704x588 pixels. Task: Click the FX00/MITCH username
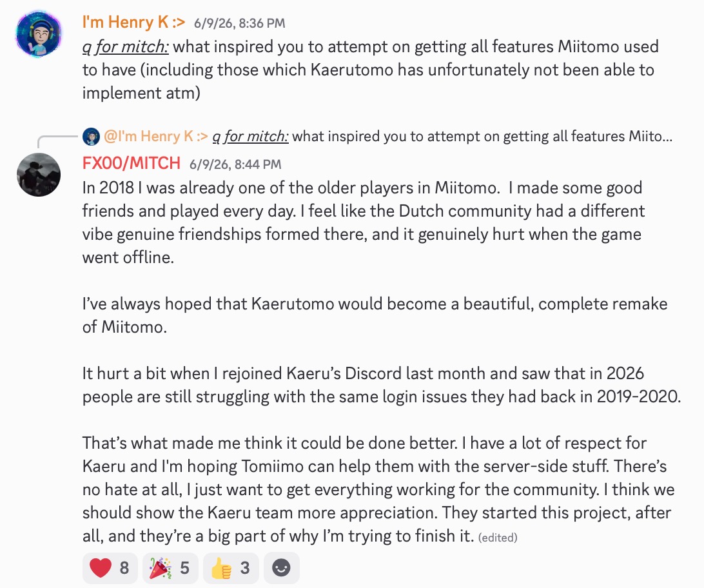click(x=131, y=163)
